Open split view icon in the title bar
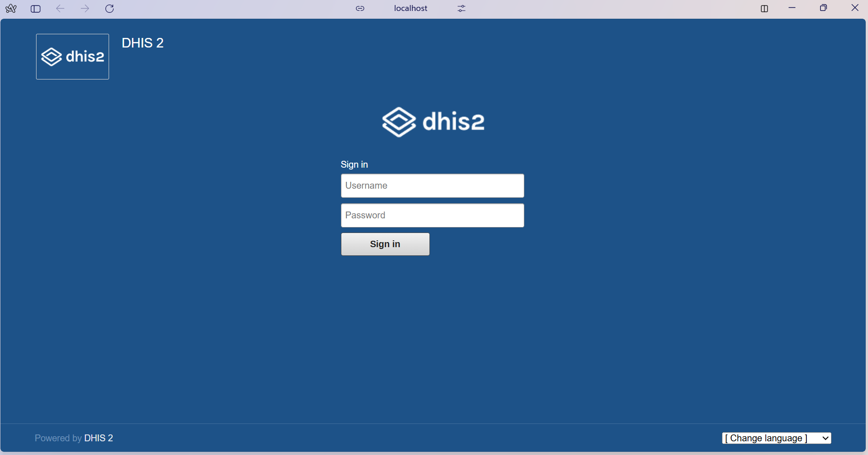868x455 pixels. pyautogui.click(x=764, y=9)
